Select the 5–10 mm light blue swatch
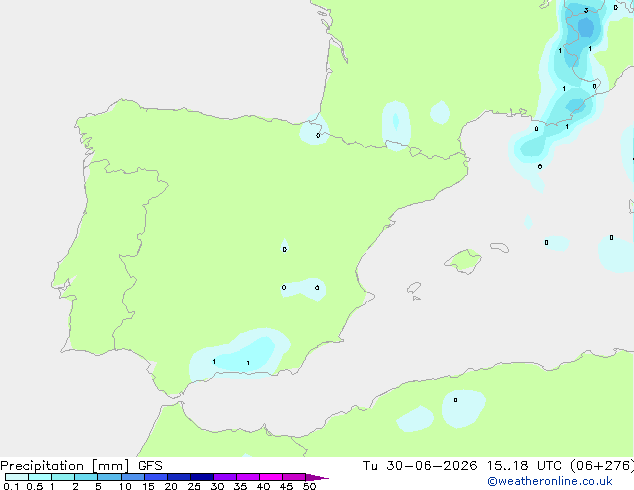This screenshot has height=490, width=634. pos(109,477)
